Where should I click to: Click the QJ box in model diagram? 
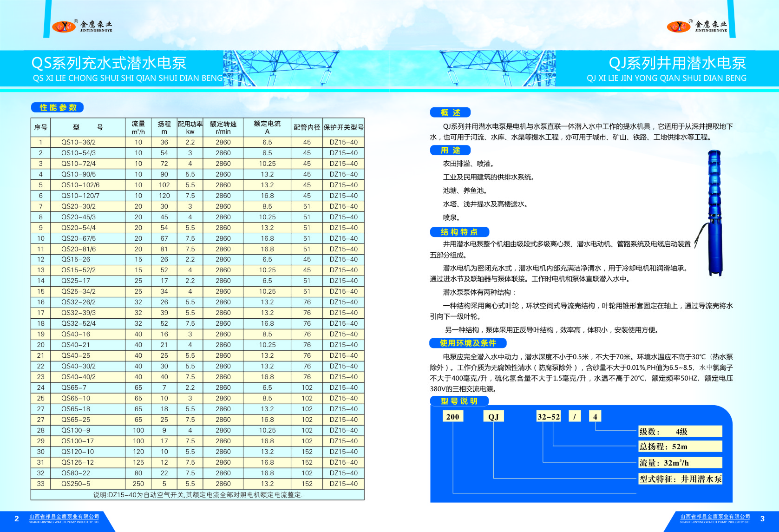493,416
